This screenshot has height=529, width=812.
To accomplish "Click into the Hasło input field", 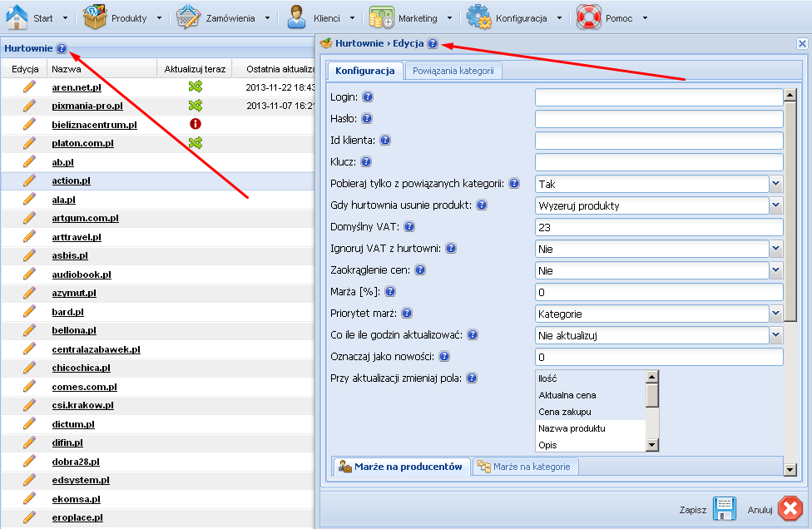I will tap(659, 119).
